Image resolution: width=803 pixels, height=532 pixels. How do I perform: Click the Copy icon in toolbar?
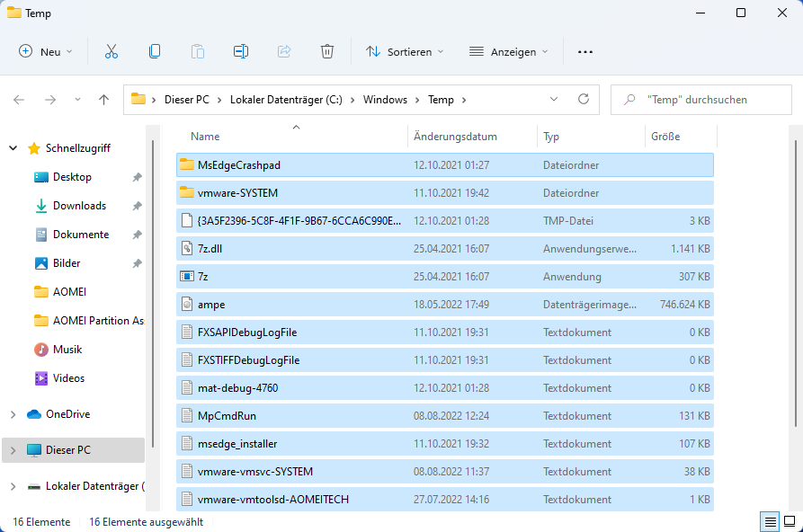(x=155, y=51)
